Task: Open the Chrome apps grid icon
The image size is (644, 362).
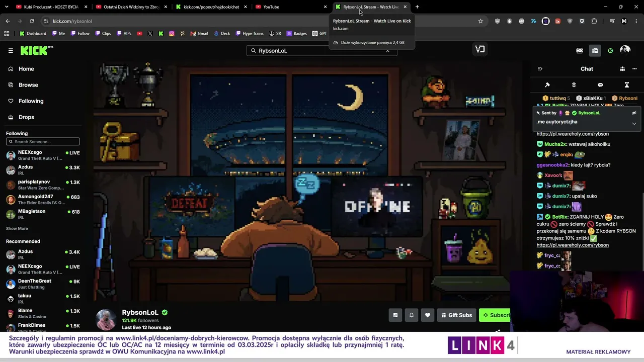Action: pyautogui.click(x=7, y=34)
